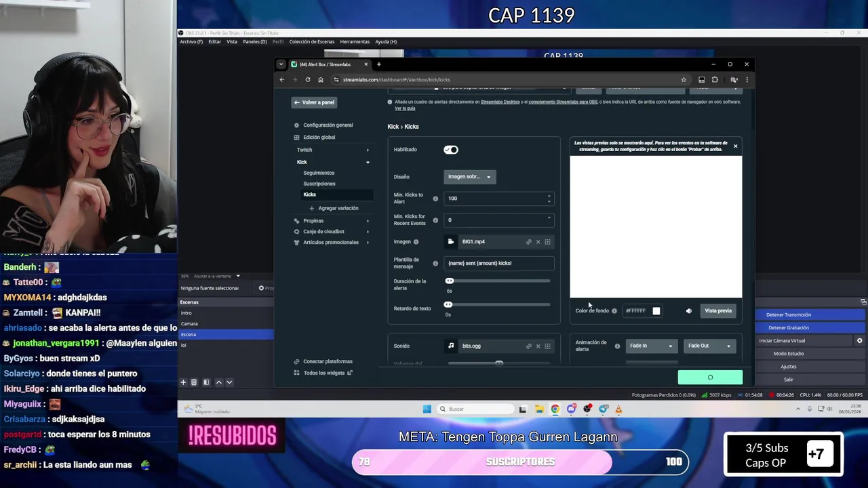Toggle the preview sound speaker icon

(x=689, y=311)
